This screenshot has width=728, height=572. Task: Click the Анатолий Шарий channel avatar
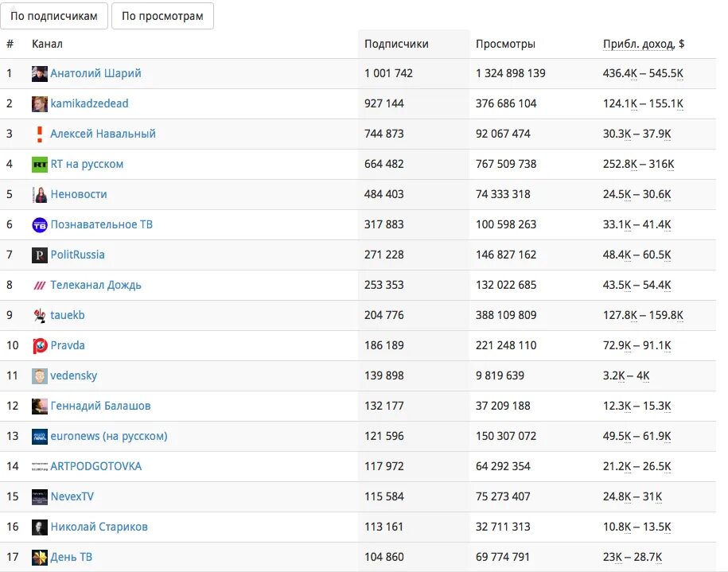[x=40, y=73]
